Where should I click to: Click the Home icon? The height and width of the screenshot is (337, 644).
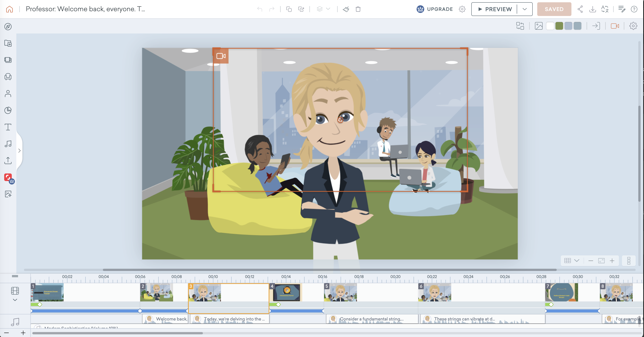(x=9, y=9)
